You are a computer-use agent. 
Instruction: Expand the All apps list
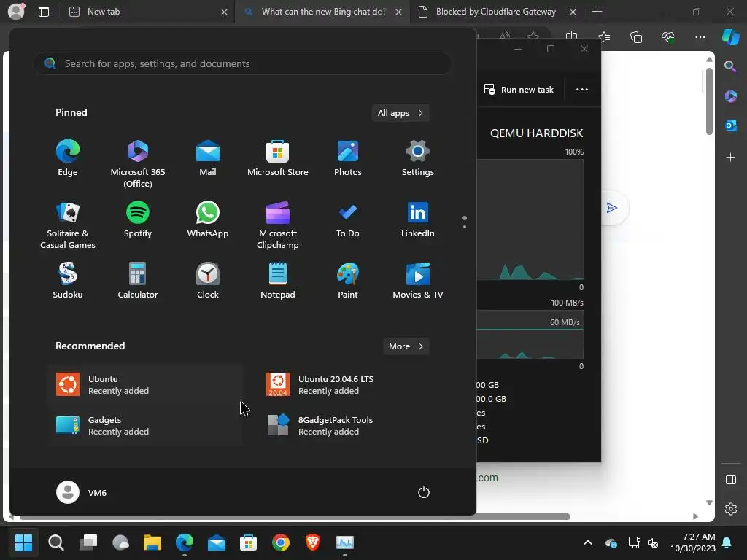pos(400,113)
